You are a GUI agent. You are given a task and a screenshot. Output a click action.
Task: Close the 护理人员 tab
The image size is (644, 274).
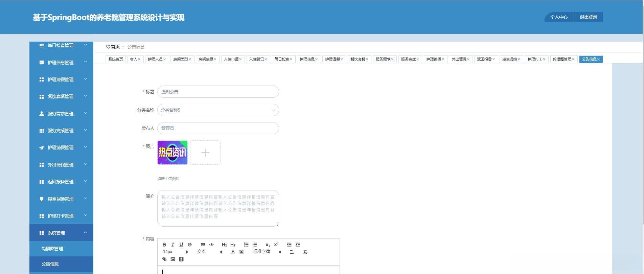point(164,59)
